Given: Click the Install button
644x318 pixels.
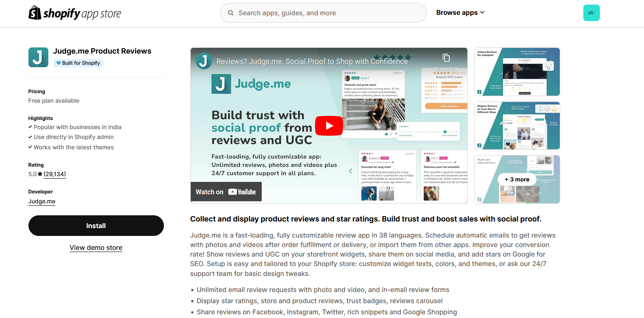Looking at the screenshot, I should point(96,226).
